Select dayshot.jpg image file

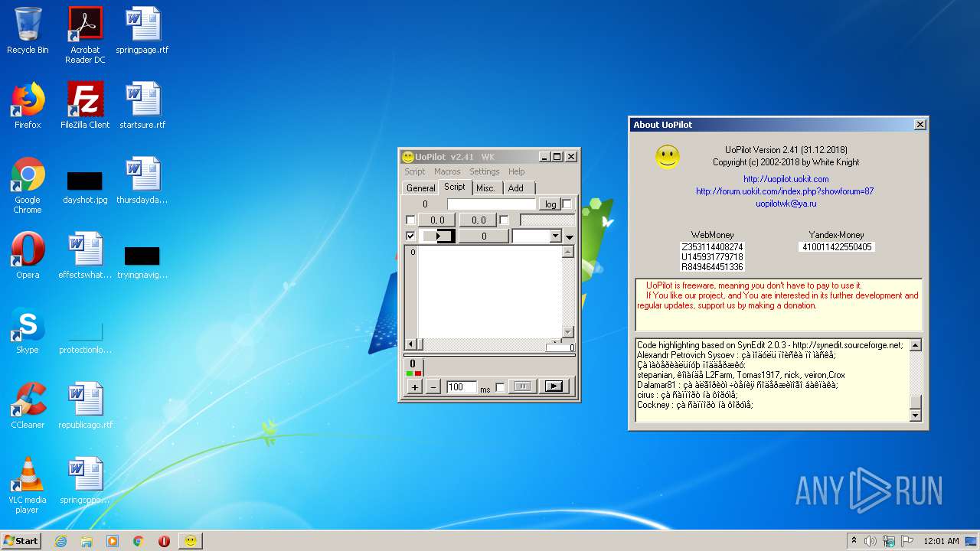tap(85, 188)
